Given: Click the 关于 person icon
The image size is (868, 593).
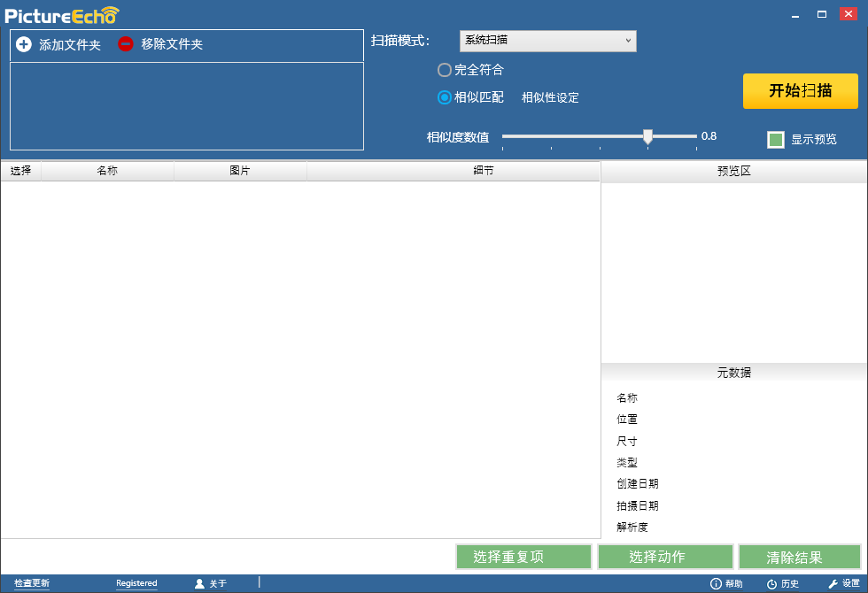Looking at the screenshot, I should coord(199,583).
